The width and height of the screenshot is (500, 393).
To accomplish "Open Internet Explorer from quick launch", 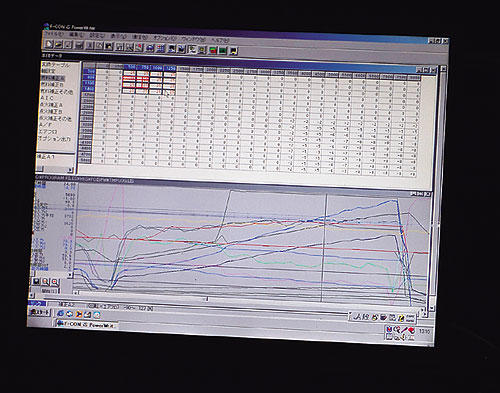I will 61,313.
